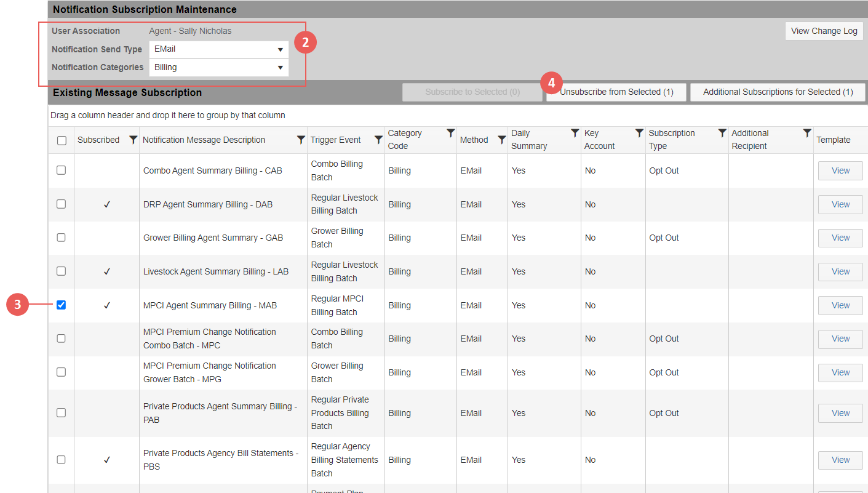View template for Livestock Agent Summary Billing - LAB
The width and height of the screenshot is (868, 493).
pos(840,271)
